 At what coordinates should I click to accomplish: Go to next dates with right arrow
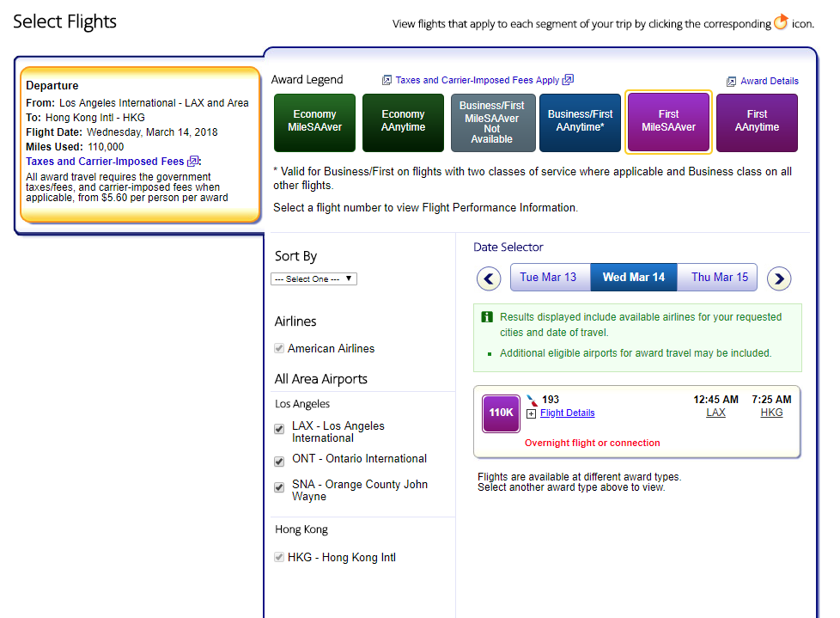click(x=779, y=278)
